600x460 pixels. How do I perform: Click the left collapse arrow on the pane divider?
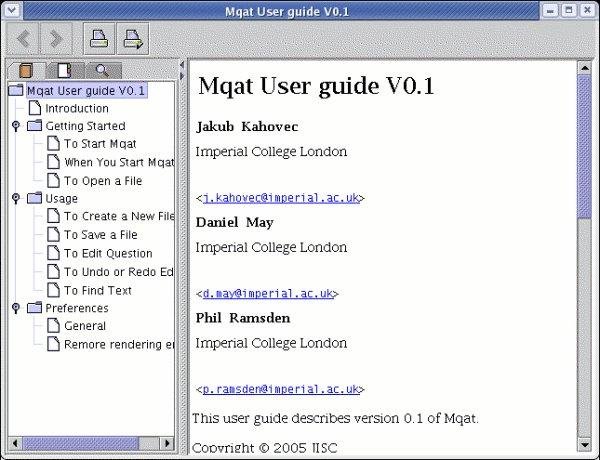tap(182, 65)
